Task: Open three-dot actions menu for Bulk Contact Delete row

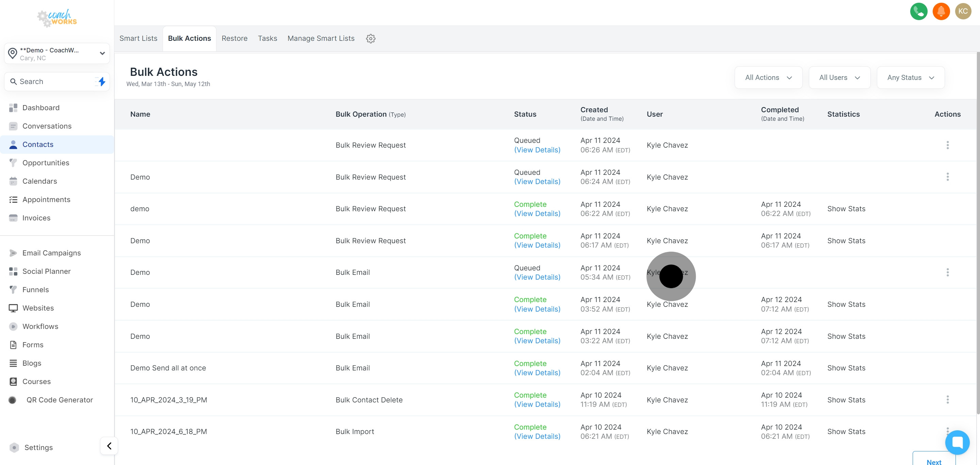Action: 947,400
